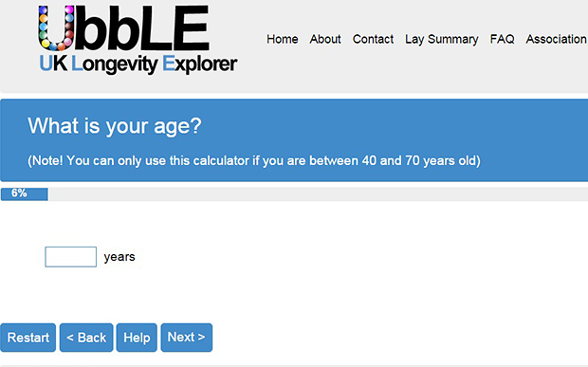The height and width of the screenshot is (367, 588).
Task: Continue with the Next button
Action: (187, 338)
